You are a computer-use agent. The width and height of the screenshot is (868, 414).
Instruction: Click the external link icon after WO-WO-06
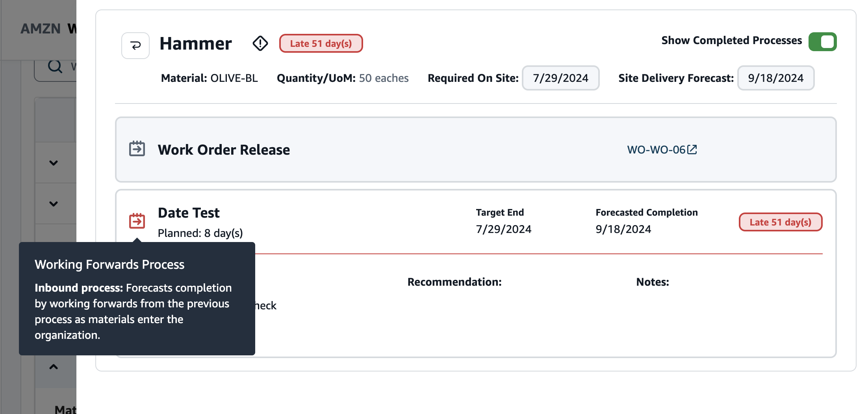[692, 150]
